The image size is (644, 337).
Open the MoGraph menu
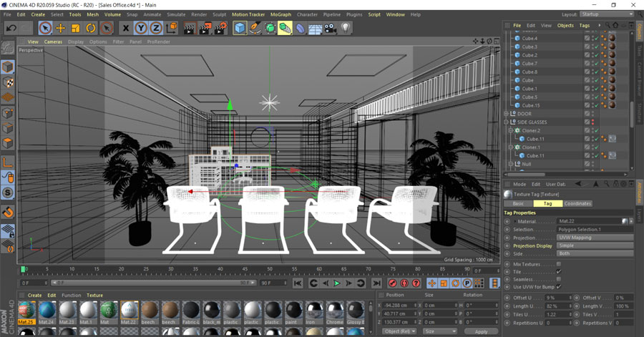click(280, 14)
